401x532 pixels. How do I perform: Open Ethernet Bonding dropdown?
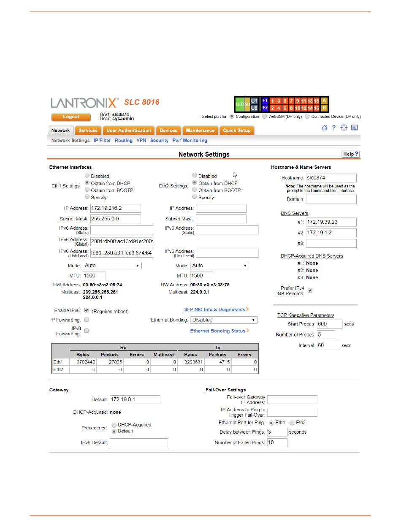(224, 320)
